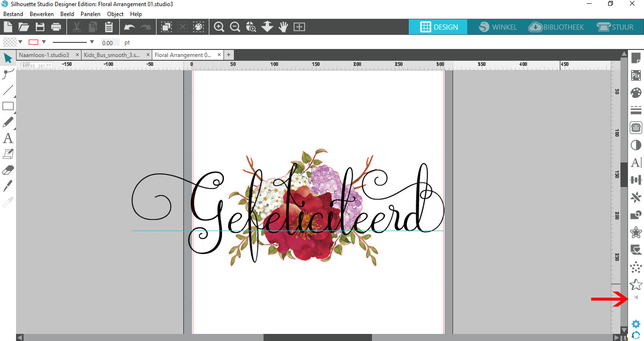Save the document with the floppy disk icon
This screenshot has height=341, width=644.
tap(40, 27)
